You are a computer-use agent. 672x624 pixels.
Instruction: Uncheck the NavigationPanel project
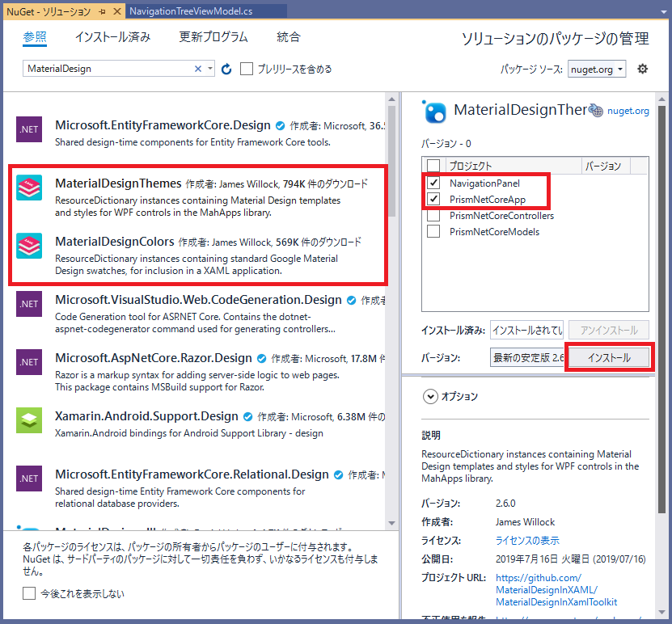coord(433,183)
